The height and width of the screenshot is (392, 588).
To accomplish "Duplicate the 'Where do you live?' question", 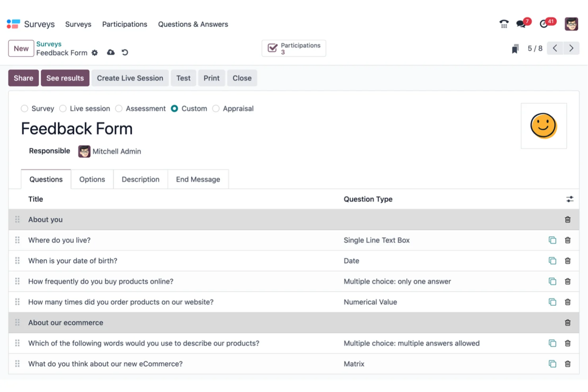I will point(552,240).
